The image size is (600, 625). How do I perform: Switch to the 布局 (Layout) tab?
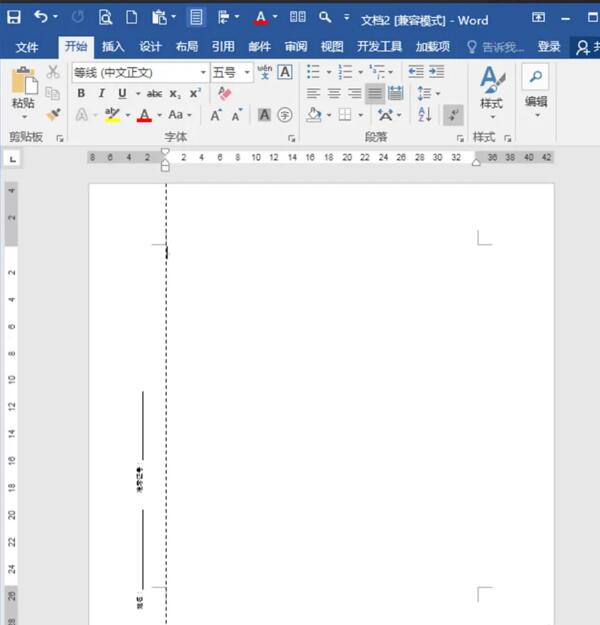[187, 47]
